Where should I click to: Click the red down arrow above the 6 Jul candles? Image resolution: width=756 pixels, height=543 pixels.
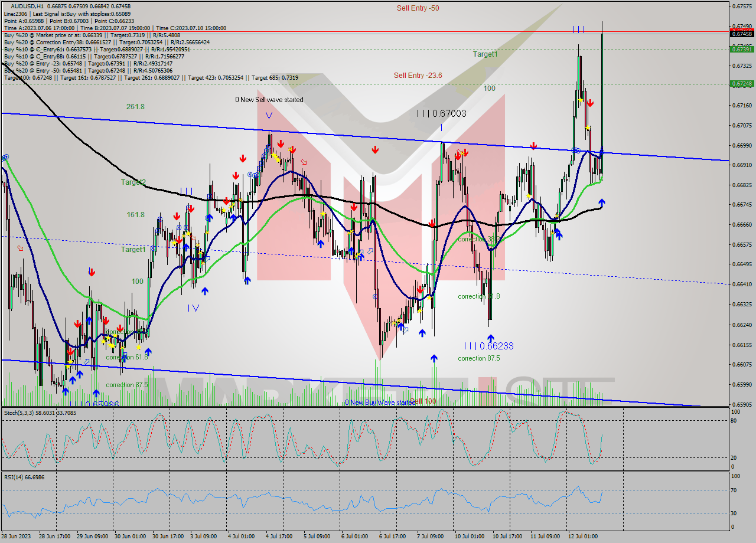pos(374,151)
